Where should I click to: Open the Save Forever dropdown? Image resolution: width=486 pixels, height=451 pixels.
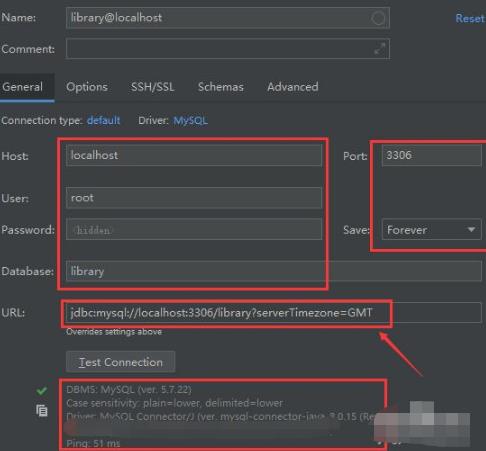[x=432, y=230]
